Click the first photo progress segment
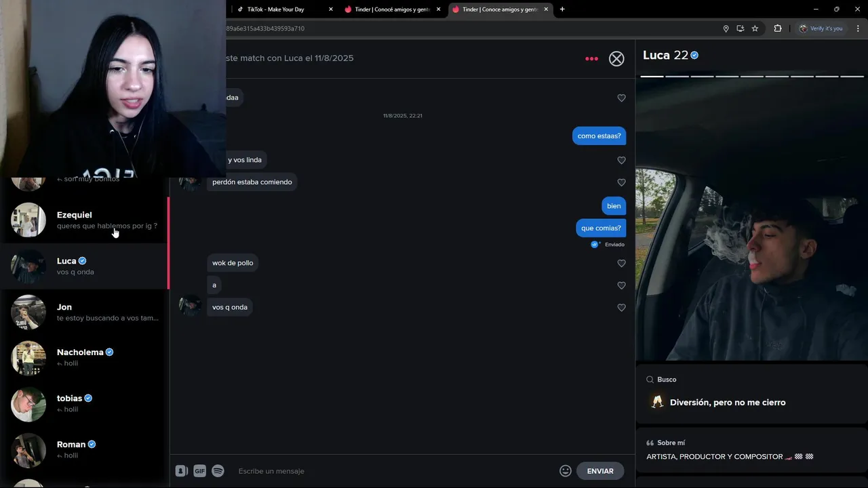Viewport: 868px width, 488px height. point(652,77)
